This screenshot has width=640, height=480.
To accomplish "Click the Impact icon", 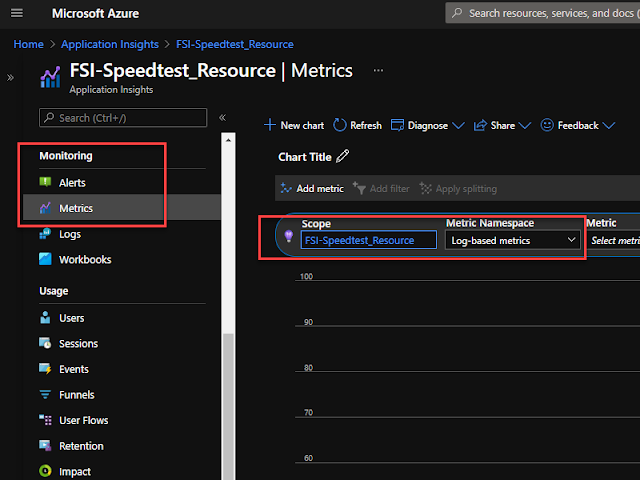I will point(45,471).
